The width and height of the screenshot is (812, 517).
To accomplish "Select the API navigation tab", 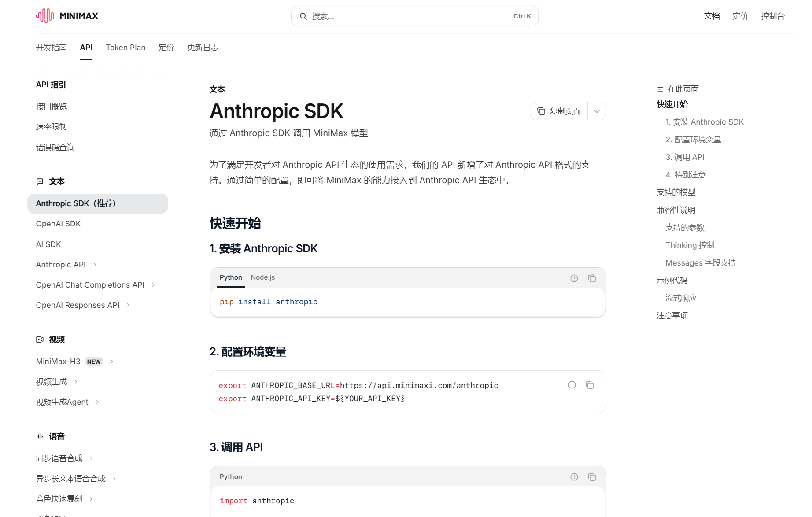I will 86,48.
